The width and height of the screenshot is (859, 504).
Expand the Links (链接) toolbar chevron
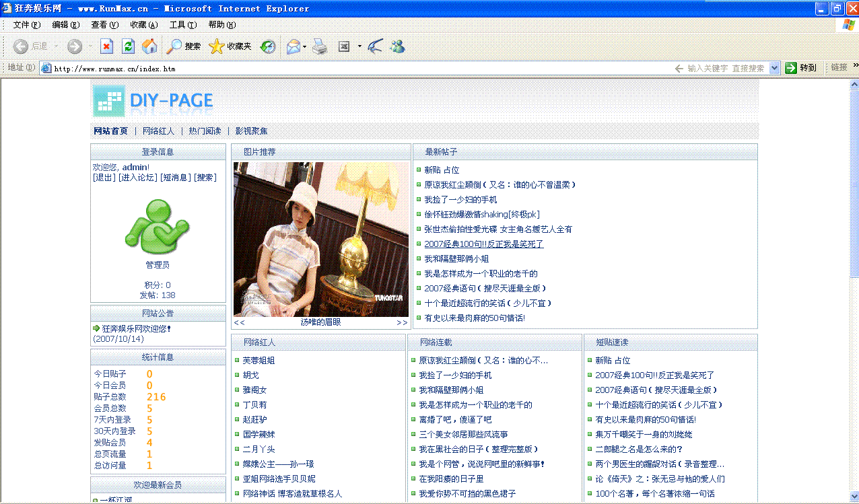click(856, 65)
